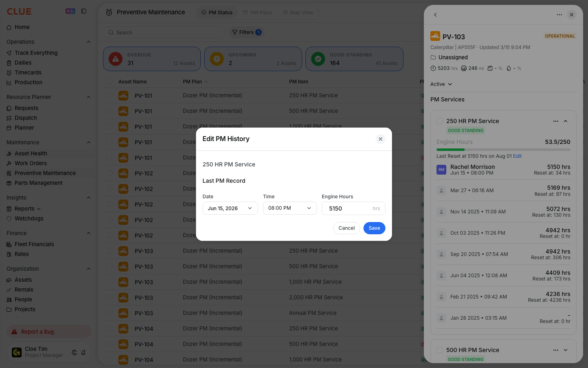The image size is (588, 368).
Task: Click the AI badge icon
Action: 70,11
